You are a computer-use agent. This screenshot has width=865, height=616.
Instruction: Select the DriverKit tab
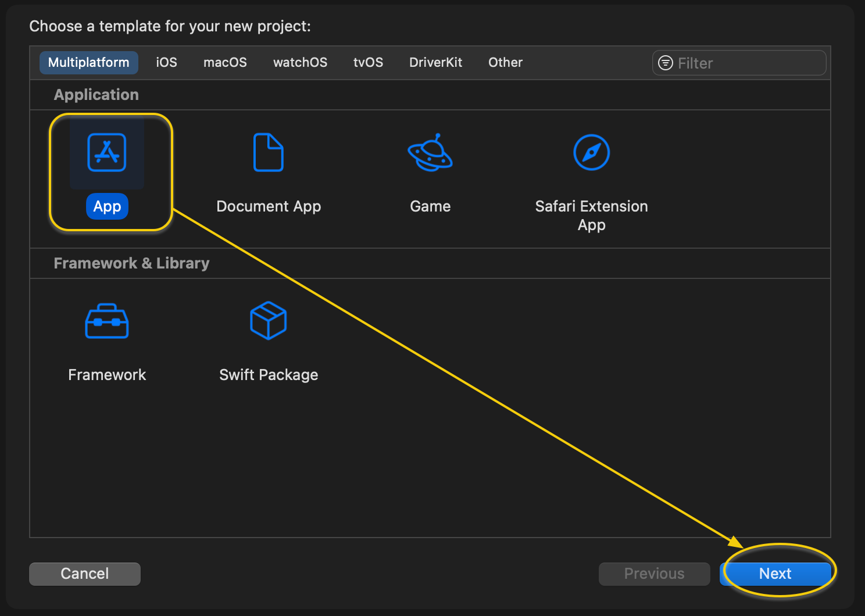click(x=435, y=62)
